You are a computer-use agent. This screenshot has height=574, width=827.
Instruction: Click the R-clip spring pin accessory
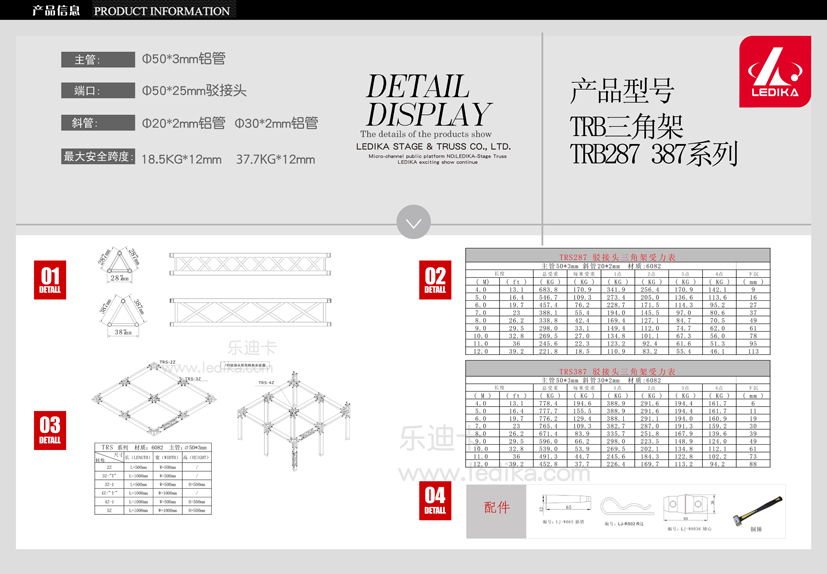627,506
